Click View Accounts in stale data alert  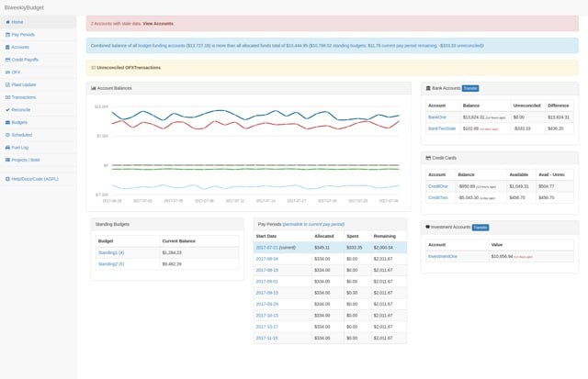click(x=158, y=24)
